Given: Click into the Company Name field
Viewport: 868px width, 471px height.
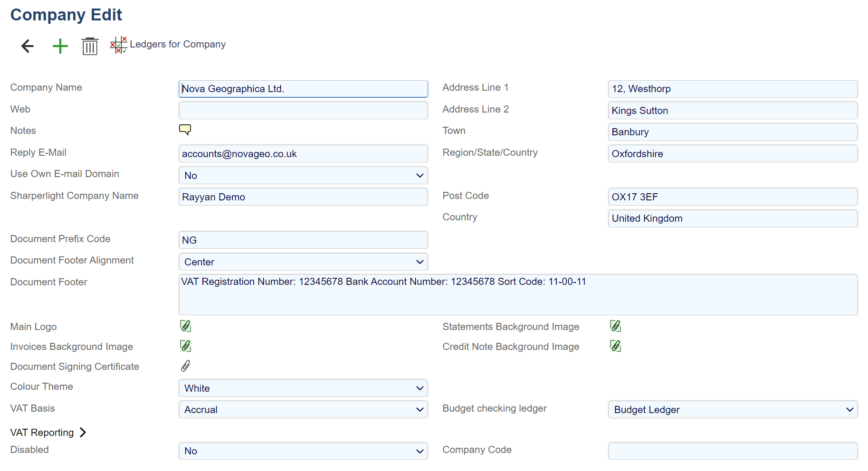Looking at the screenshot, I should coord(303,89).
